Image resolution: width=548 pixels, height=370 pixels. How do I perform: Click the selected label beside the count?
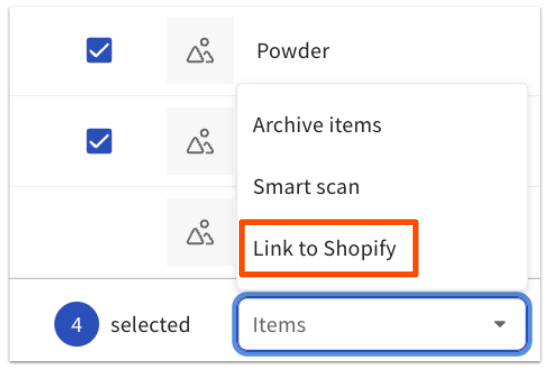[x=150, y=325]
